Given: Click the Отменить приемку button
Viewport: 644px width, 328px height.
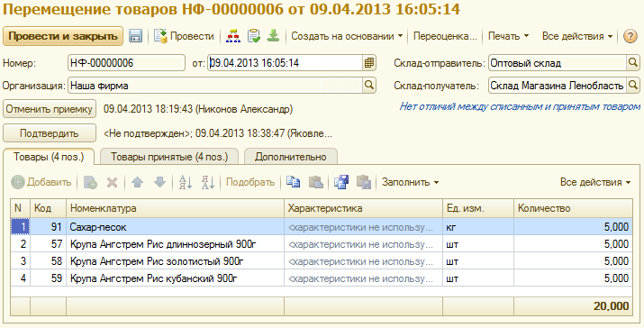Looking at the screenshot, I should [x=50, y=109].
